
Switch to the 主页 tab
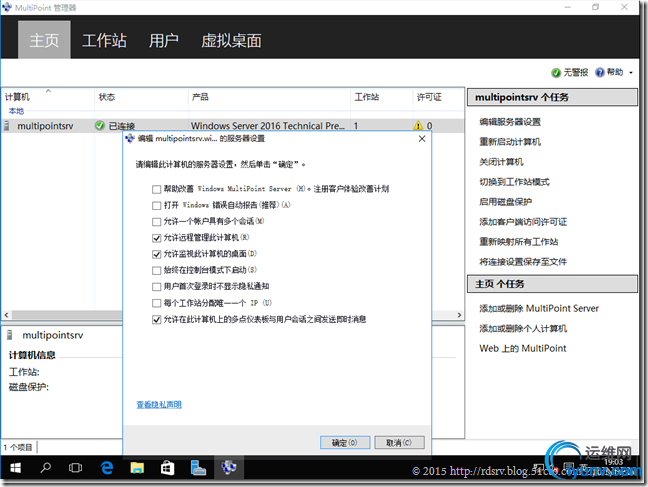pyautogui.click(x=44, y=40)
